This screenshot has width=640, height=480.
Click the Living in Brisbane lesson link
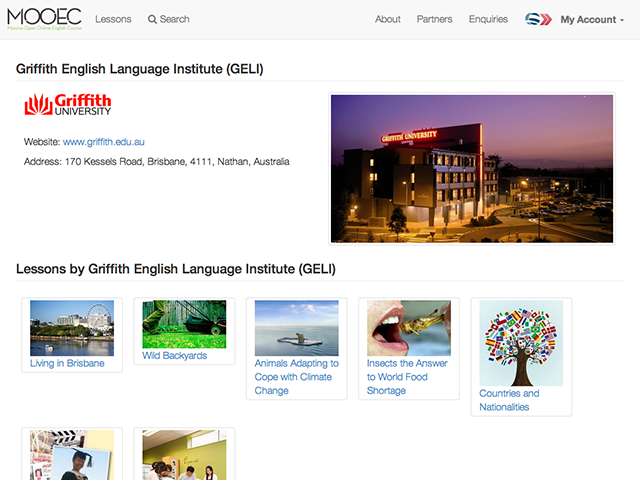click(x=67, y=363)
